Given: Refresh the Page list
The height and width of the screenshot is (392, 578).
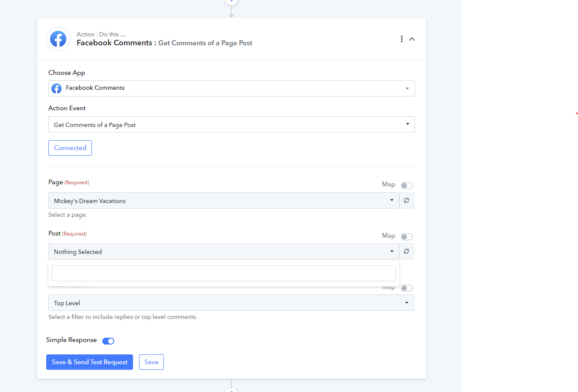Looking at the screenshot, I should pos(406,200).
